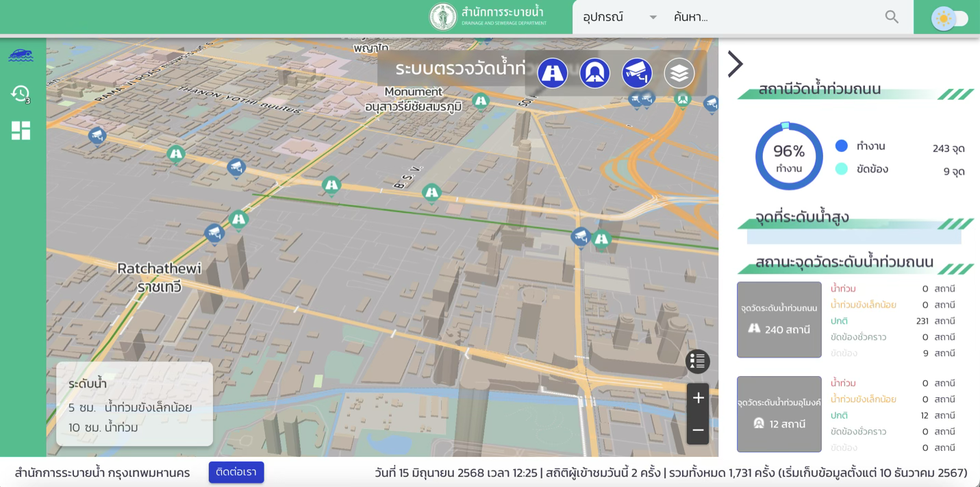The width and height of the screenshot is (980, 487).
Task: Click the map legend list icon
Action: coord(697,361)
